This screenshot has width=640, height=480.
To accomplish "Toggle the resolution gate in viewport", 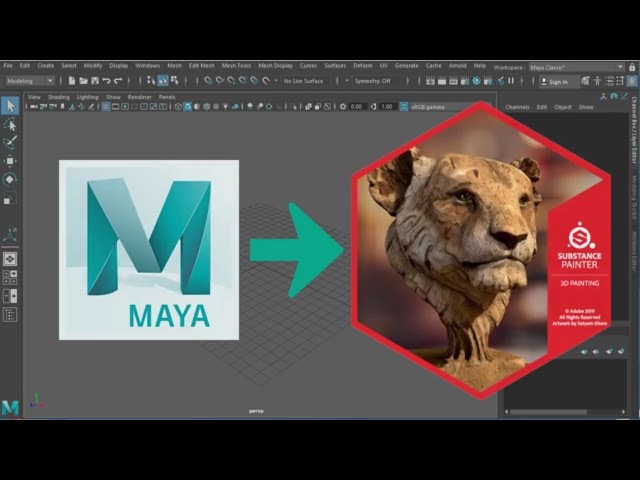I will point(125,107).
